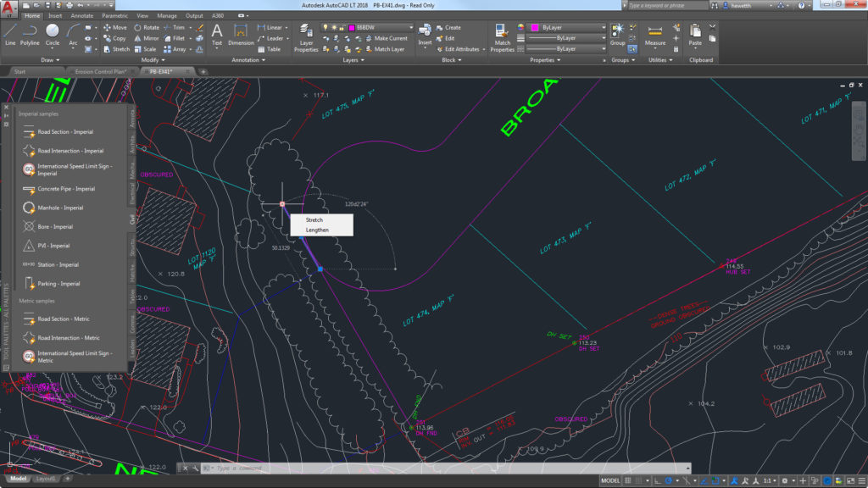868x488 pixels.
Task: Select the Line drawing tool
Action: (10, 34)
